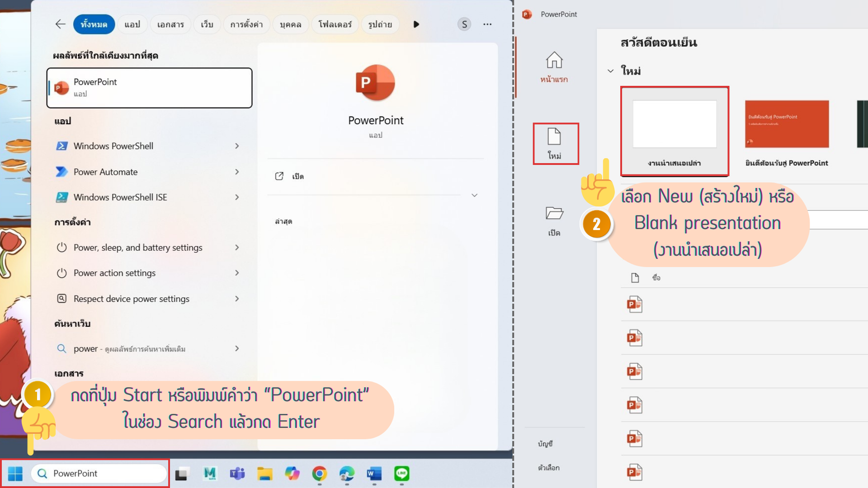The height and width of the screenshot is (488, 868).
Task: Open Microsoft Word from the taskbar
Action: click(x=374, y=474)
